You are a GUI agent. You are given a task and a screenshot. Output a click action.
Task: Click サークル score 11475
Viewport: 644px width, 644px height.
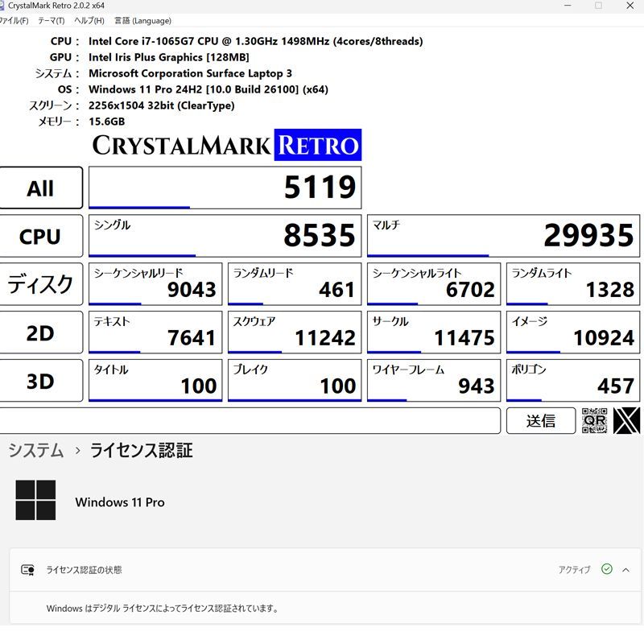click(x=434, y=332)
